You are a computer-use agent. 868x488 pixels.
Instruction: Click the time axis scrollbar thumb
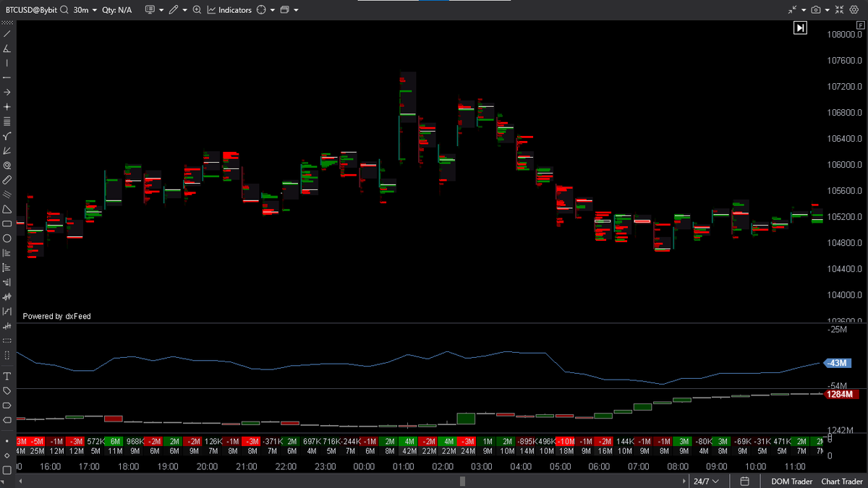[x=463, y=481]
